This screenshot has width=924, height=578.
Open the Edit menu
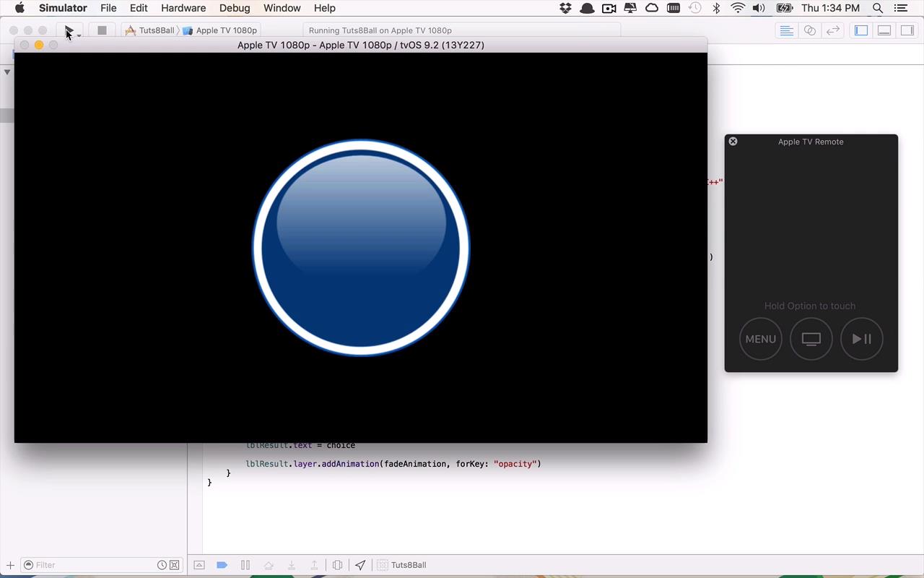[139, 8]
